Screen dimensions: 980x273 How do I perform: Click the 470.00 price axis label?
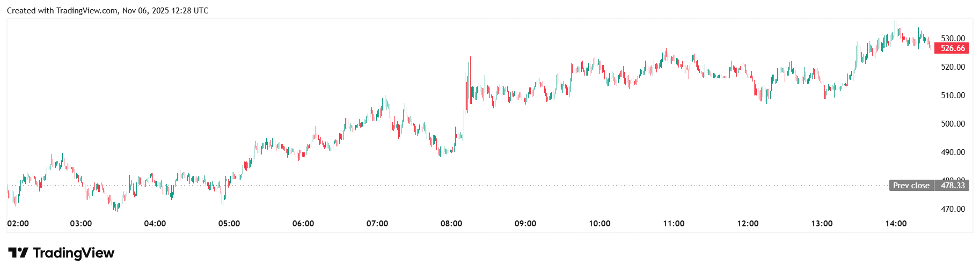coord(953,209)
